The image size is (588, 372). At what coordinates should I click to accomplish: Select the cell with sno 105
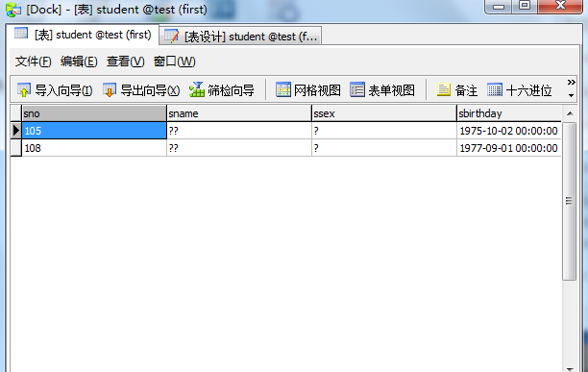pyautogui.click(x=94, y=131)
